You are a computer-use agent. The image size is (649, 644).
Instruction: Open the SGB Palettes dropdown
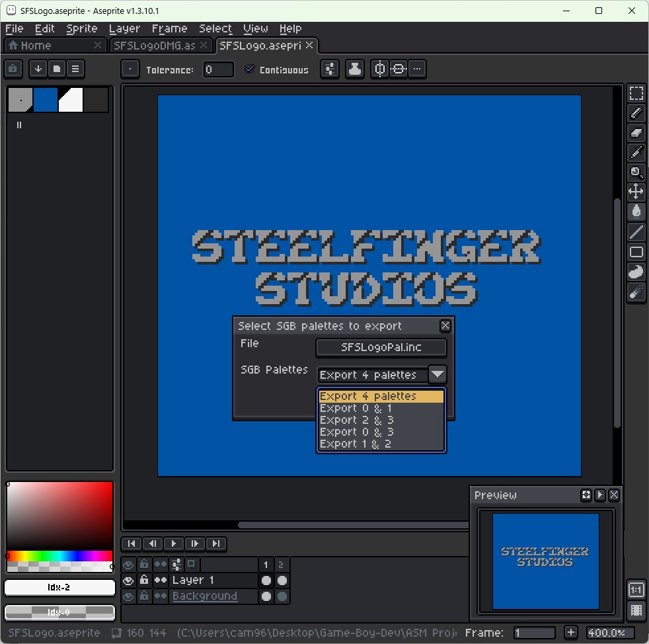437,374
